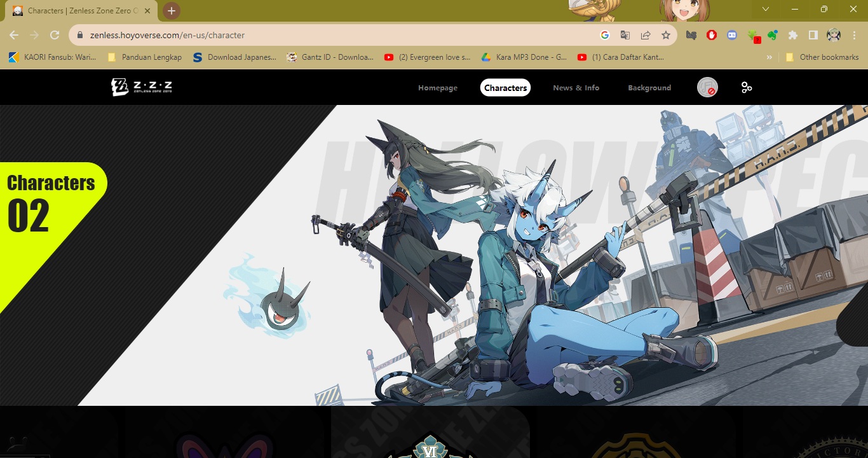Toggle the muted background music button
The image size is (868, 458).
(707, 88)
